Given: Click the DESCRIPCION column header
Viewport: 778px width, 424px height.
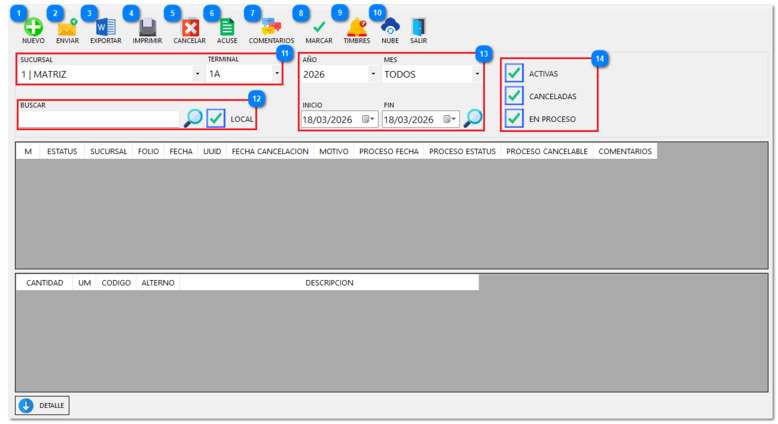Looking at the screenshot, I should 329,283.
